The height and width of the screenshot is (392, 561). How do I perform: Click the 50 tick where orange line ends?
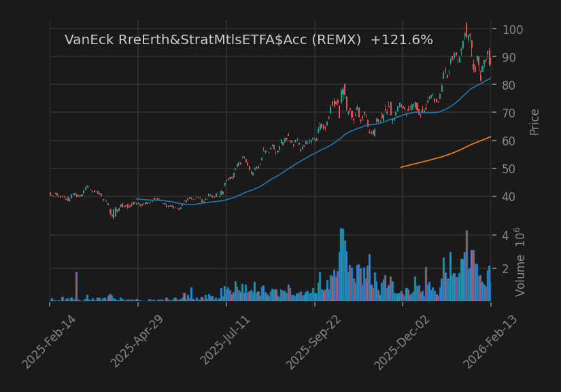coord(496,168)
